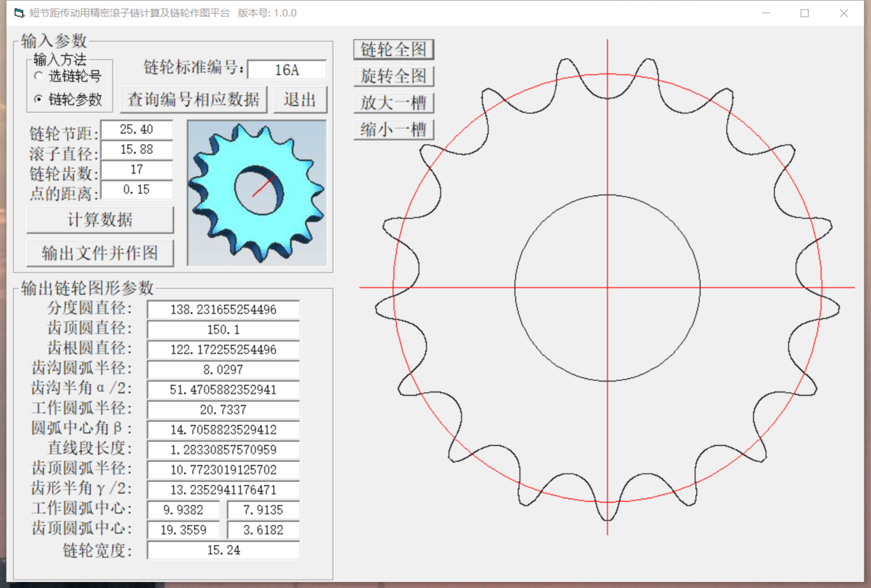Viewport: 871px width, 588px height.
Task: Click the 退出 button
Action: (x=300, y=100)
